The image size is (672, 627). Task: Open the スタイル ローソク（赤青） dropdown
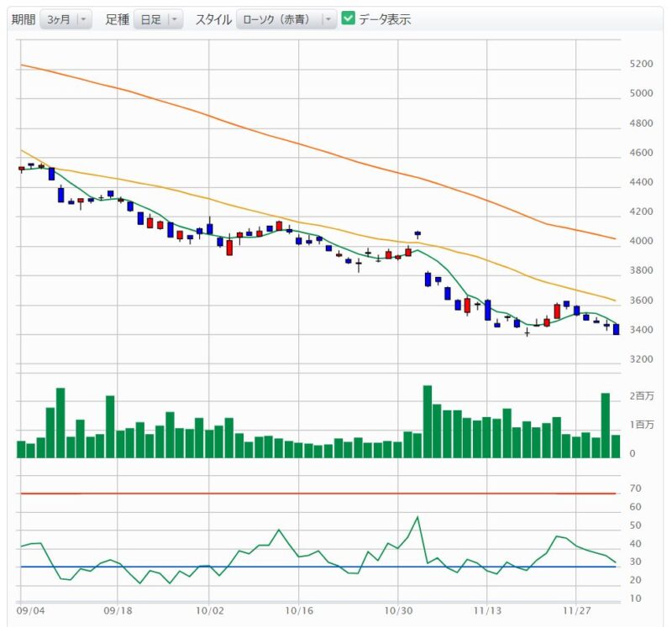(286, 19)
